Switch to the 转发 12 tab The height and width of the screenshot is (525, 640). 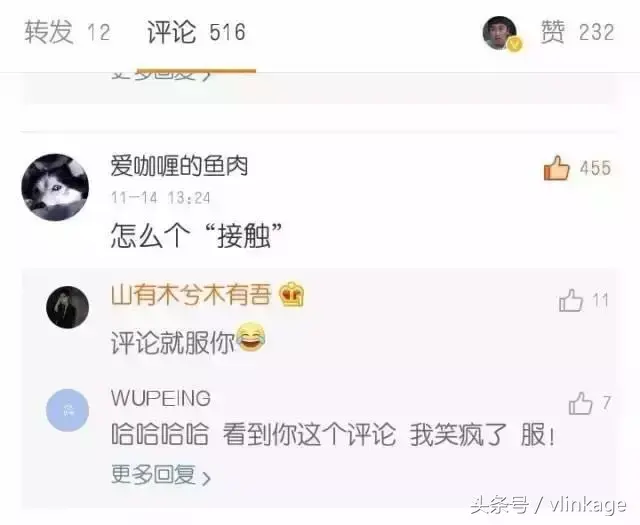tap(67, 32)
